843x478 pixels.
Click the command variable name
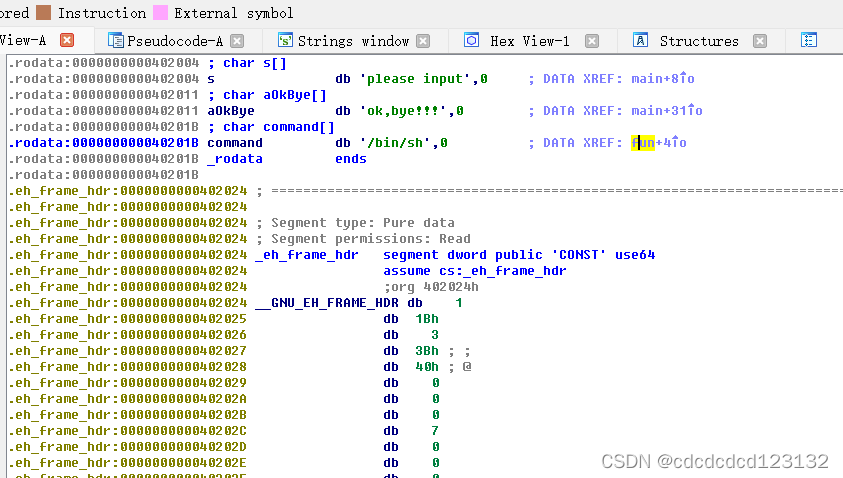pyautogui.click(x=235, y=143)
